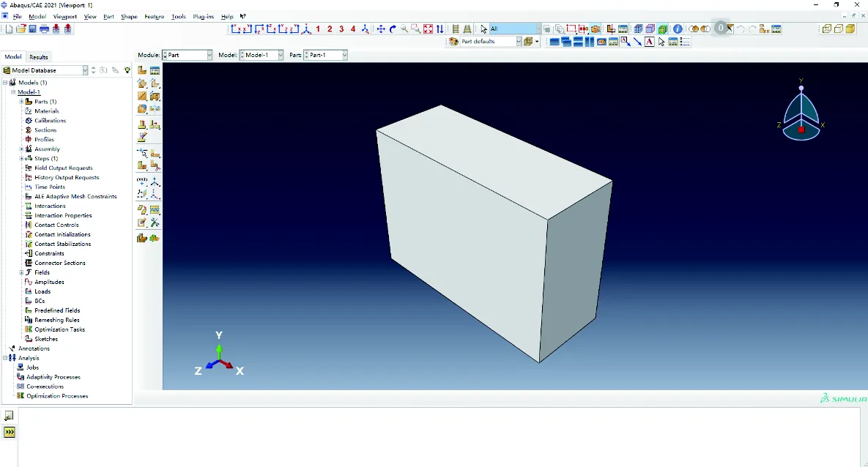Screen dimensions: 868x467
Task: Expand the Steps (1) tree node
Action: click(21, 159)
